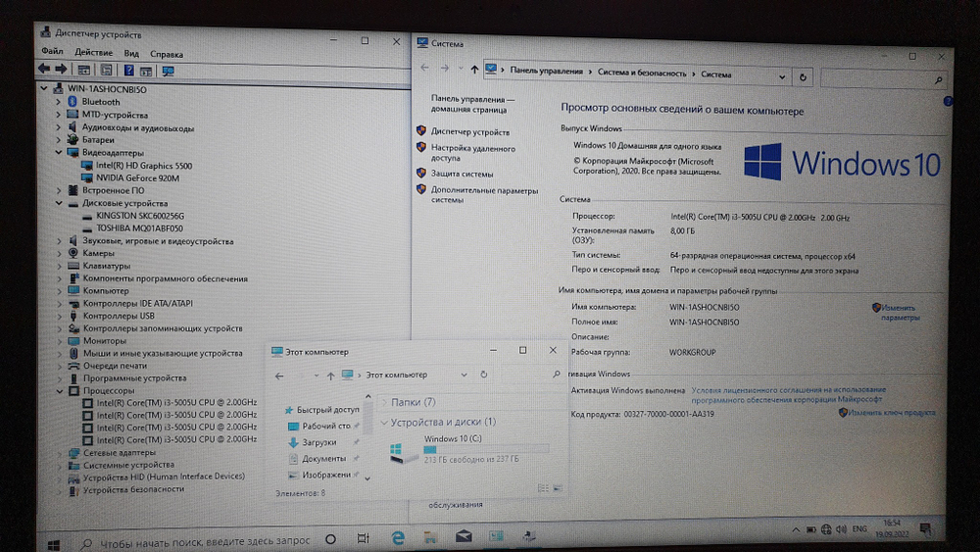Collapse the Процессоры node
The image size is (980, 552).
coord(60,390)
